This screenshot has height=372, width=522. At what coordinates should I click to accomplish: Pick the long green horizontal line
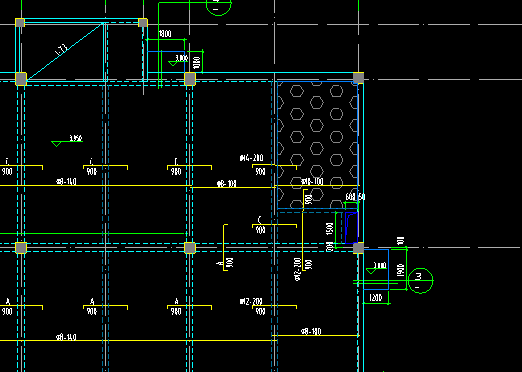[x=93, y=233]
